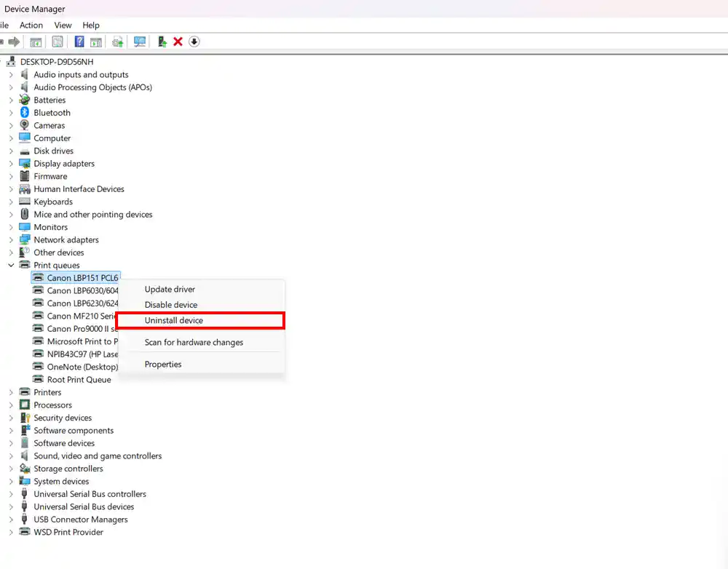Collapse the Print queues category

[11, 266]
